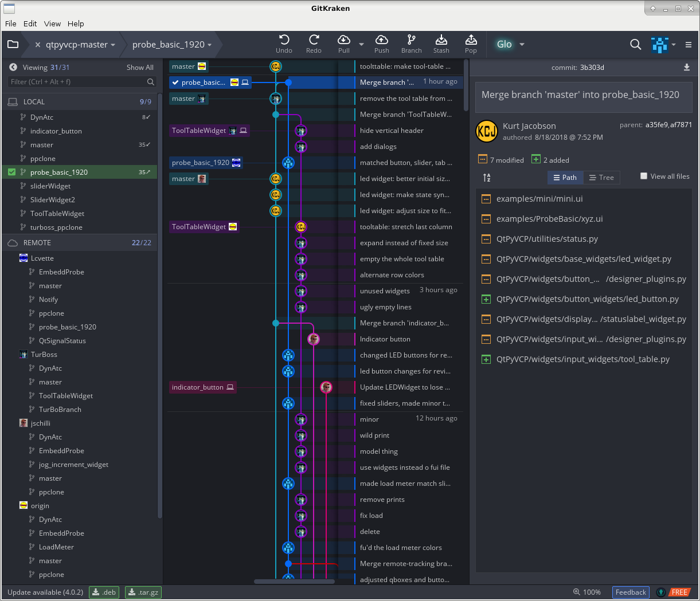Open the profile dropdown arrow
700x601 pixels.
click(674, 44)
